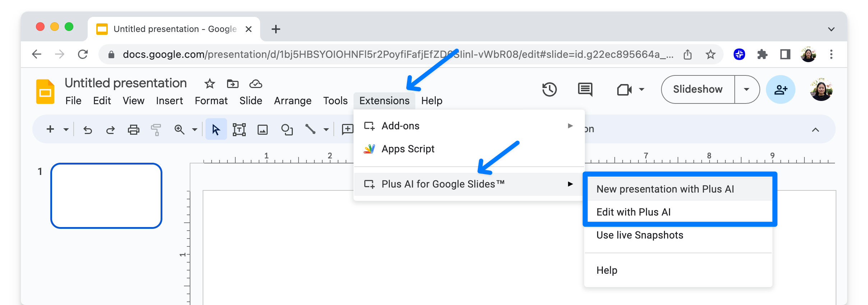
Task: Select New presentation with Plus AI
Action: 665,189
